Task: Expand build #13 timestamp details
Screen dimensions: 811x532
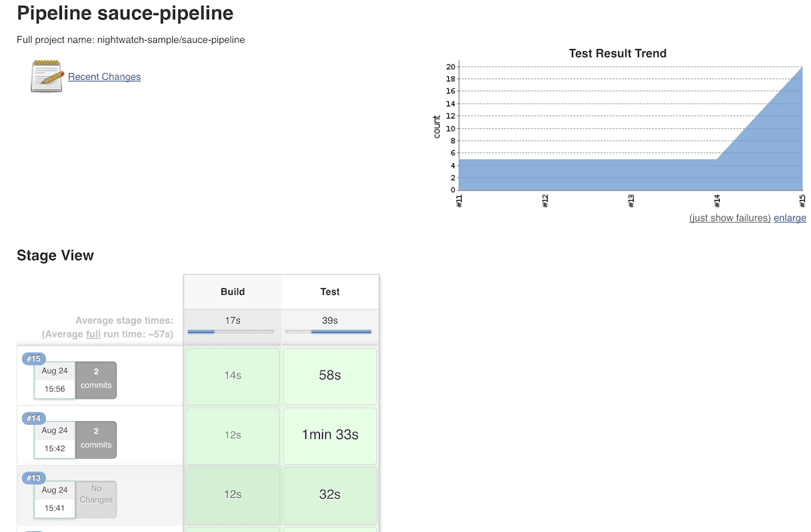Action: click(57, 499)
